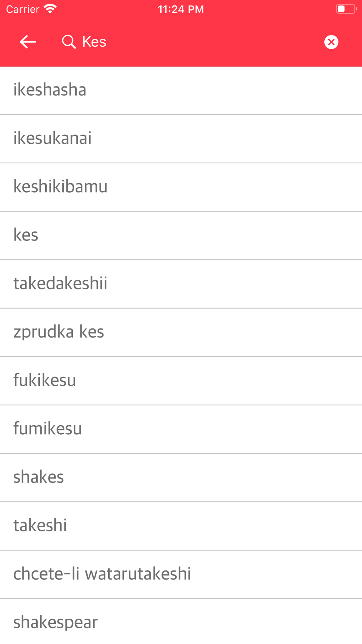The image size is (362, 644).
Task: Tap the Wi-Fi status icon
Action: click(x=50, y=9)
